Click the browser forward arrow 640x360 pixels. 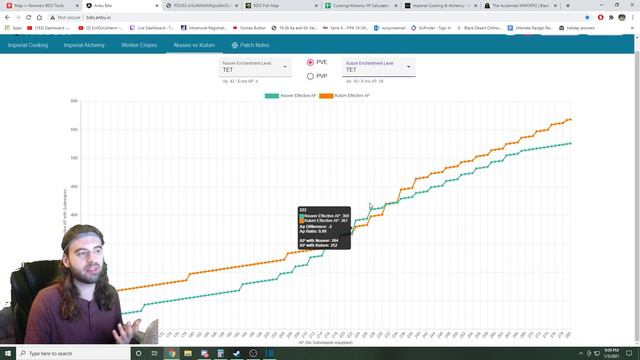[x=18, y=18]
